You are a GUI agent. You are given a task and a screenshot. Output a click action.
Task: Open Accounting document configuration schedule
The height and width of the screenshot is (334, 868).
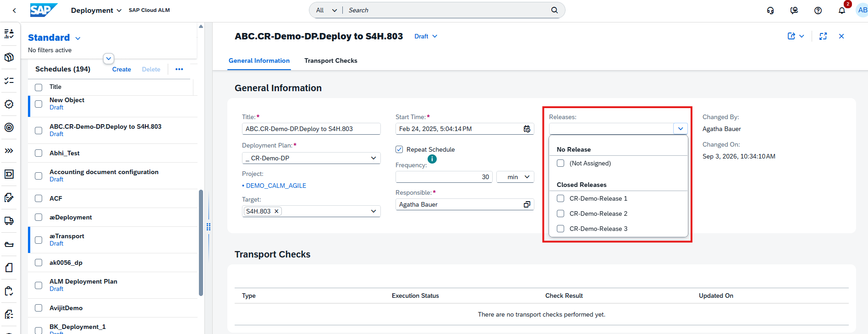pyautogui.click(x=104, y=172)
